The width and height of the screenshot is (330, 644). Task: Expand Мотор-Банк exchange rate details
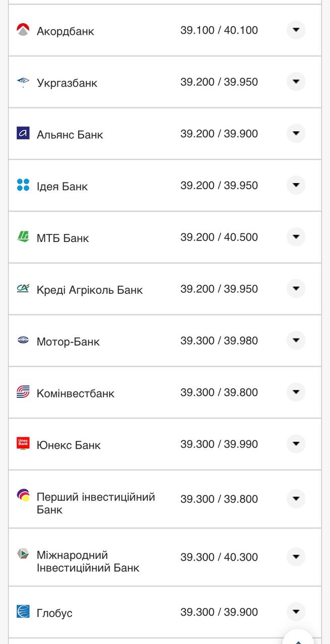[x=296, y=341]
